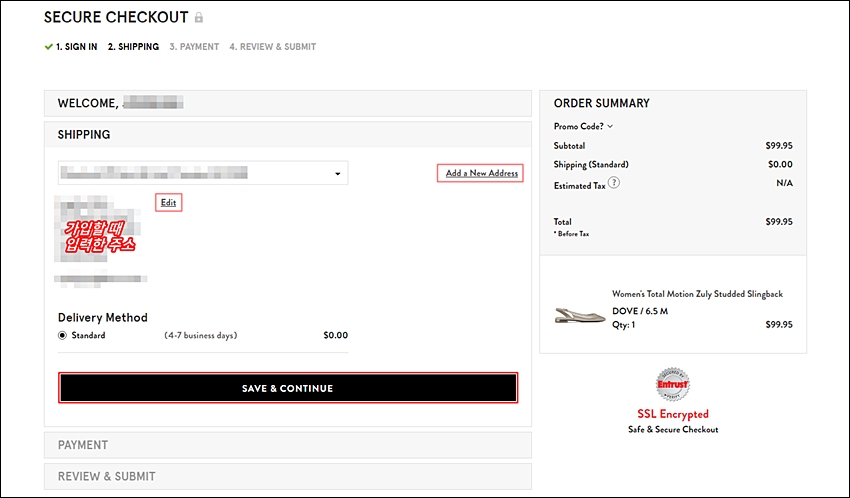Expand the Promo Code field
Viewport: 850px width, 498px height.
point(583,126)
